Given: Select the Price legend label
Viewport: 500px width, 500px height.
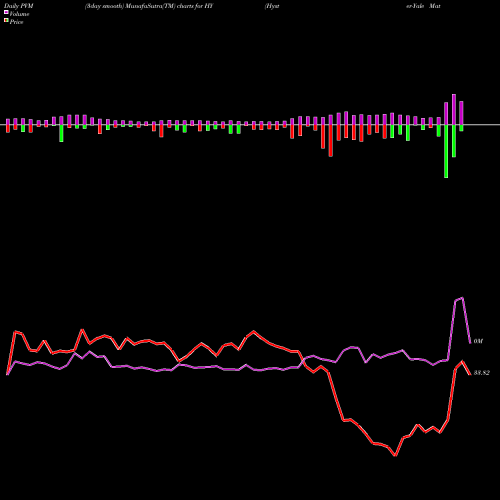Looking at the screenshot, I should click(x=16, y=22).
